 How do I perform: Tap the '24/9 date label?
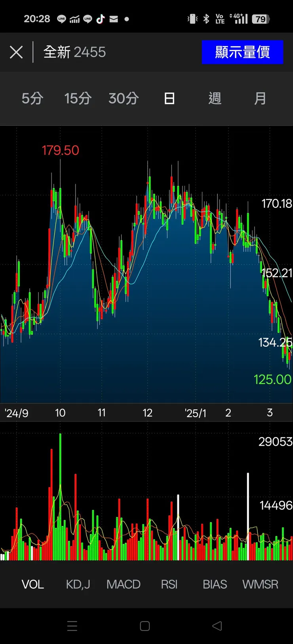click(x=16, y=413)
